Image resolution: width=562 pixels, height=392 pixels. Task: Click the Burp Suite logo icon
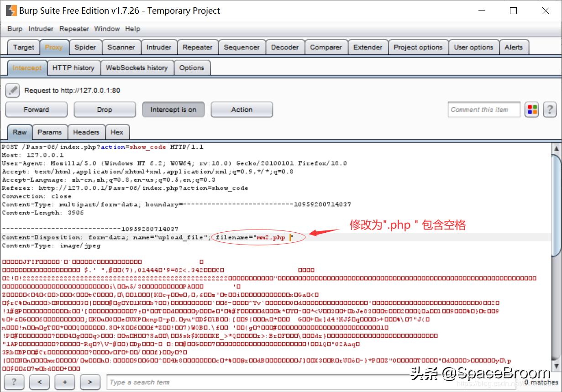coord(11,10)
